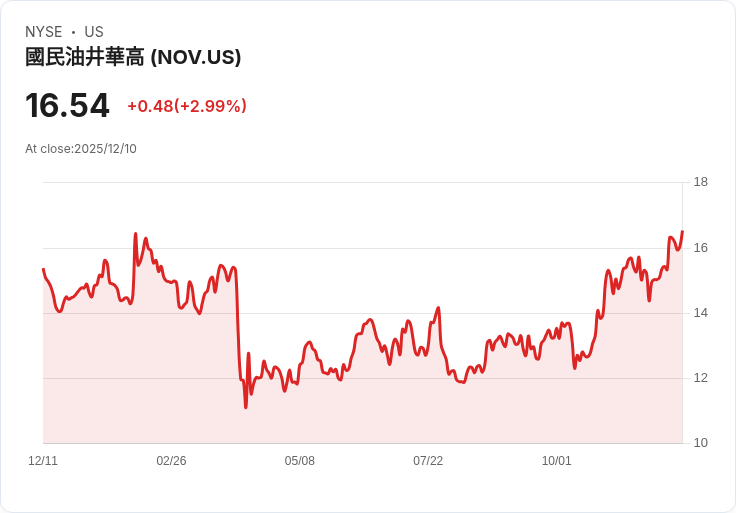The height and width of the screenshot is (513, 736).
Task: Click the 18 price axis label
Action: [x=701, y=182]
